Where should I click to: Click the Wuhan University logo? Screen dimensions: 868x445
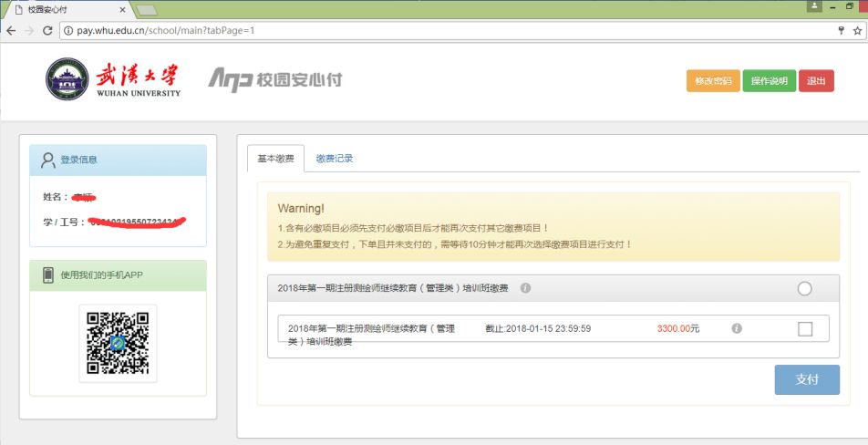click(114, 79)
